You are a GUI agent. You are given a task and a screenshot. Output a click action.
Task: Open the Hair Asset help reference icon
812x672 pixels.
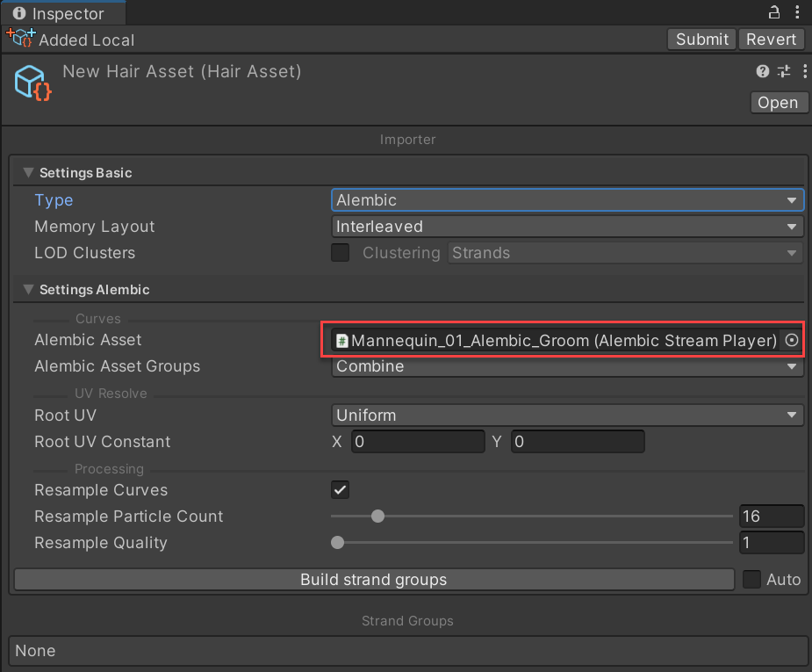(763, 72)
